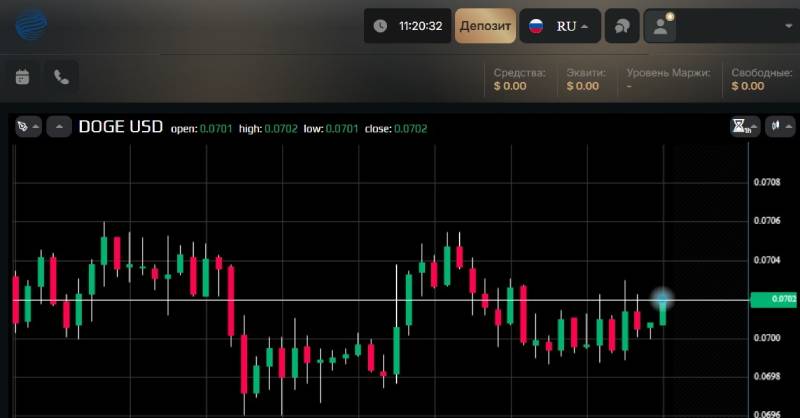Click the clock icon beside 11:20:32
This screenshot has width=800, height=418.
click(x=380, y=26)
